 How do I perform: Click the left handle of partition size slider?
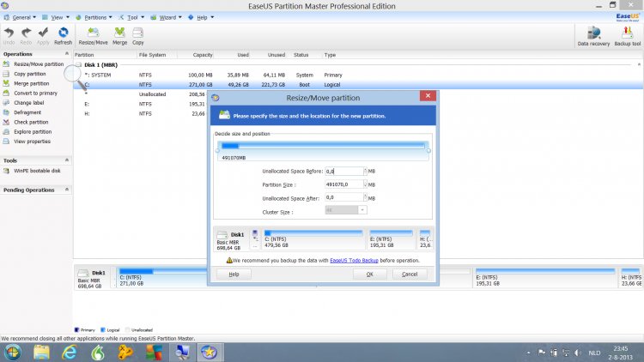218,151
